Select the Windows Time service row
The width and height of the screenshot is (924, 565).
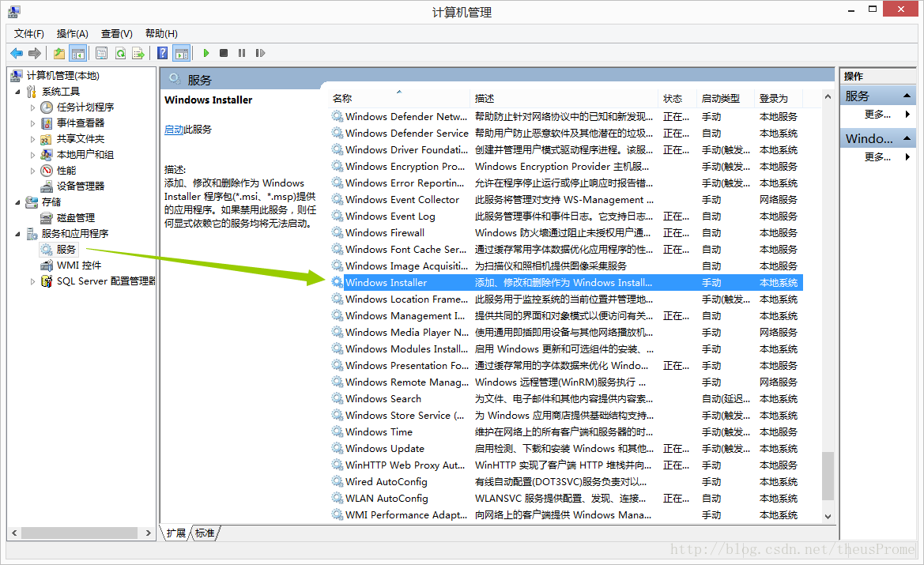566,432
